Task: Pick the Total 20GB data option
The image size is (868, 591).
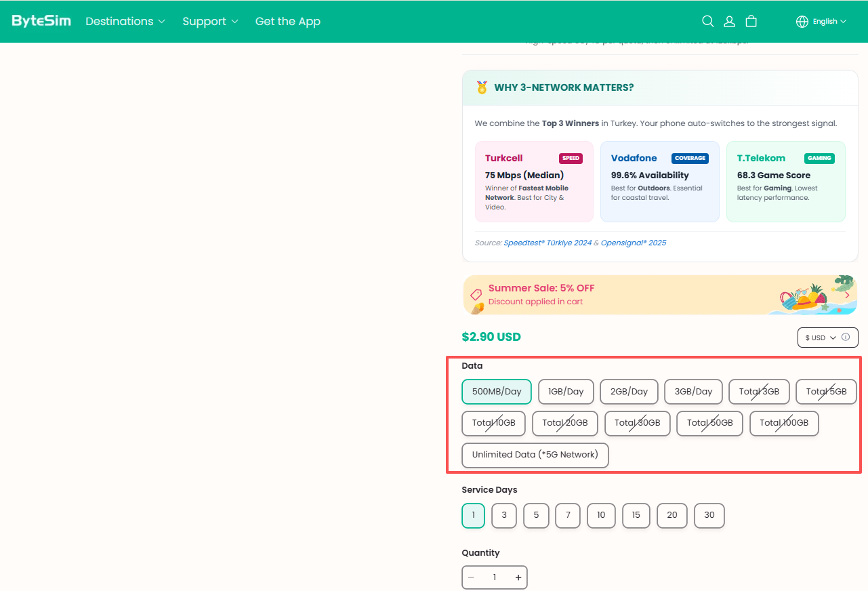Action: [x=565, y=423]
